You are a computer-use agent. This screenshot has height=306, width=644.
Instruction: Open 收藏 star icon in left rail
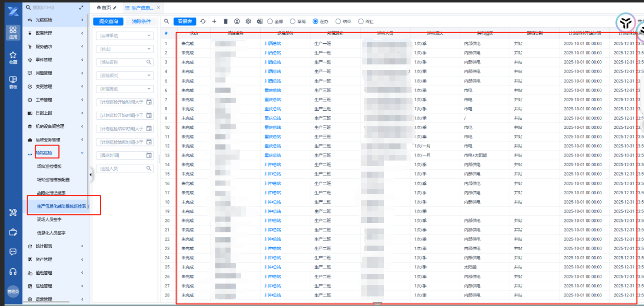(x=13, y=57)
